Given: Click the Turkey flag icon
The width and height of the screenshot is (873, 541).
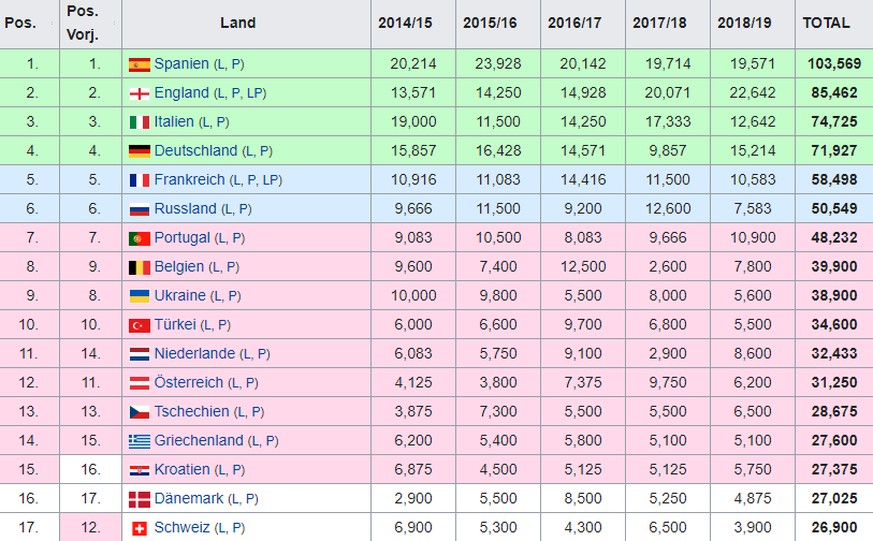Looking at the screenshot, I should click(x=139, y=325).
